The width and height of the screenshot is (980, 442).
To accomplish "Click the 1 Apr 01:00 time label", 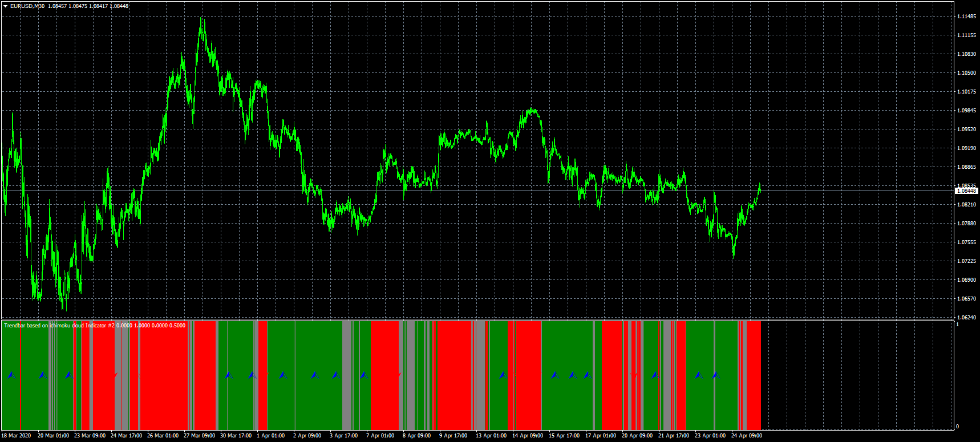I will [x=271, y=436].
